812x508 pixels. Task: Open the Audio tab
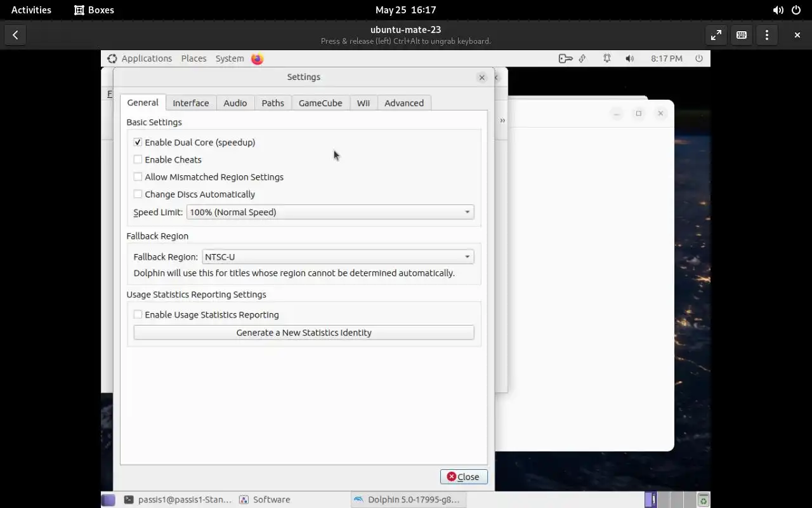[x=235, y=103]
